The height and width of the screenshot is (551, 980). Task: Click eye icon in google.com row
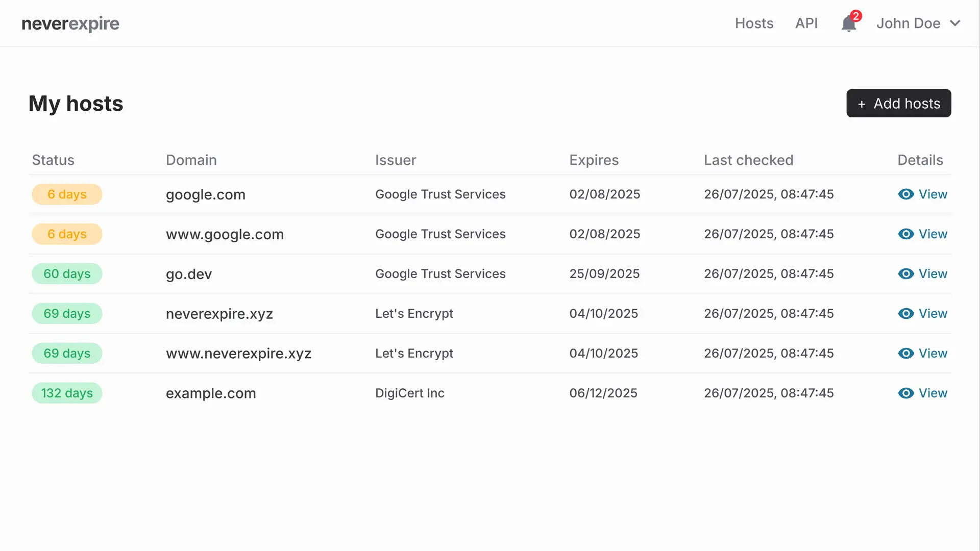(x=906, y=194)
